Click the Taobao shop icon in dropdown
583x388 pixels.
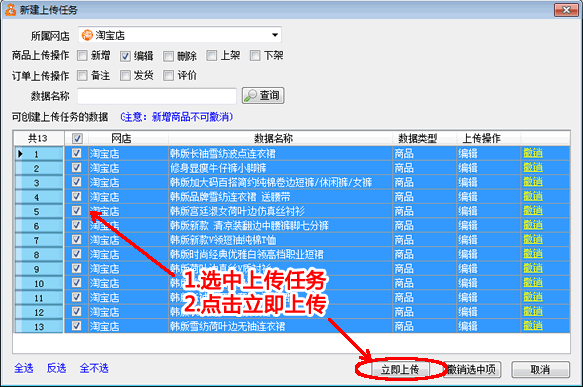pyautogui.click(x=87, y=35)
